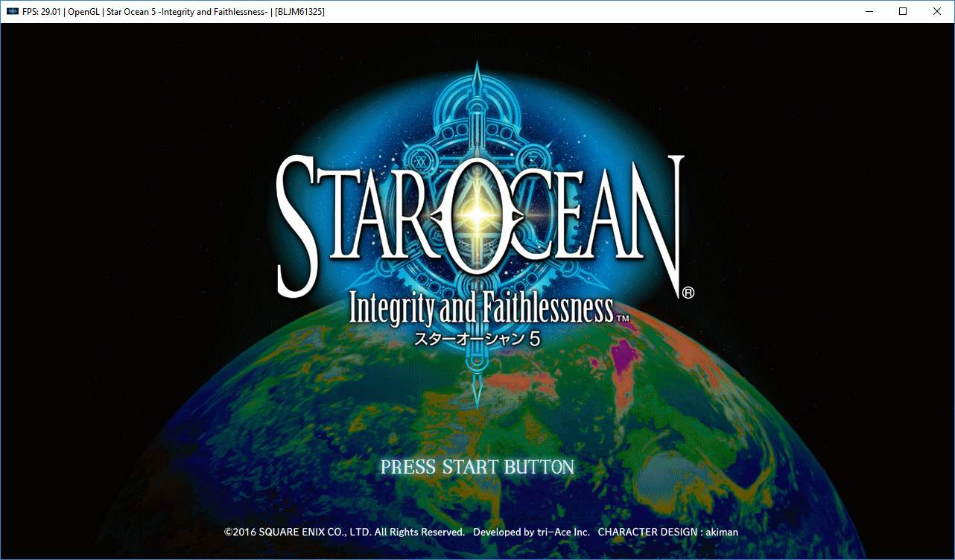Click the Integrity and Faithlessness subtitle

(x=482, y=309)
